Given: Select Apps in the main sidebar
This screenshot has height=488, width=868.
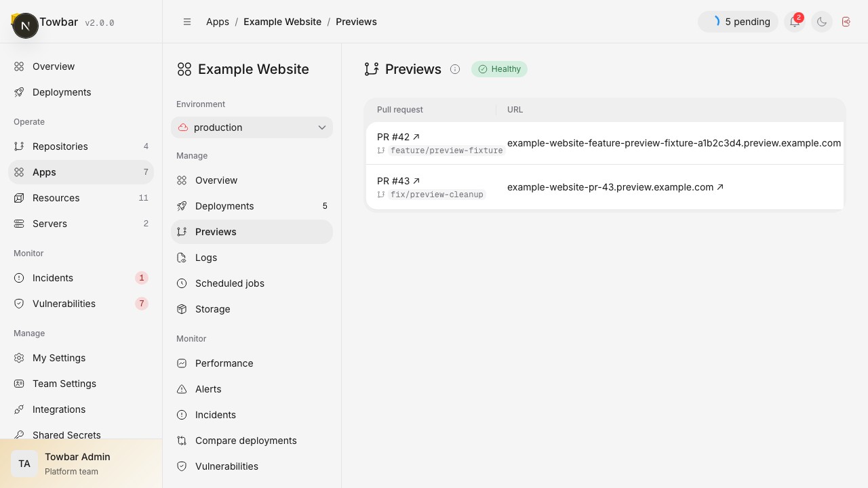Looking at the screenshot, I should pyautogui.click(x=81, y=172).
